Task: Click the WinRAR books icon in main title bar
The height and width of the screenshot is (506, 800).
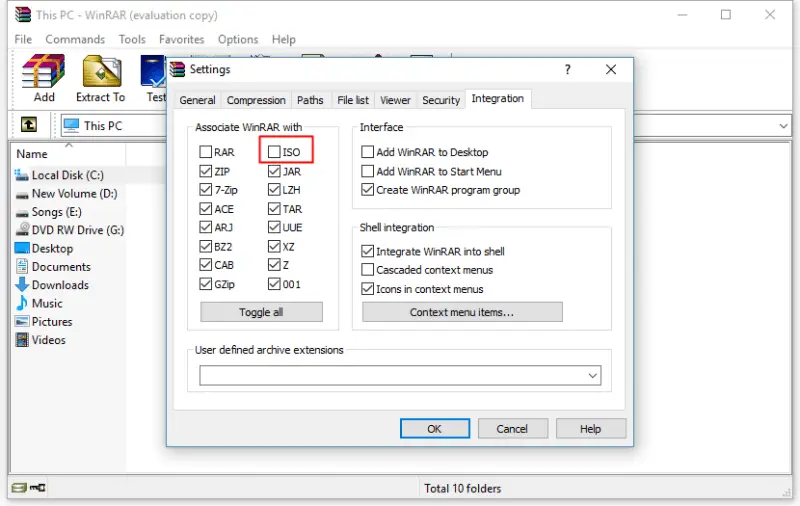Action: 23,14
